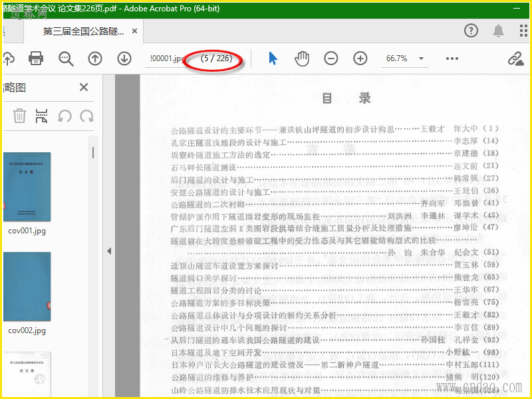Open notifications bell
Screen dimensions: 532x399
pos(498,31)
